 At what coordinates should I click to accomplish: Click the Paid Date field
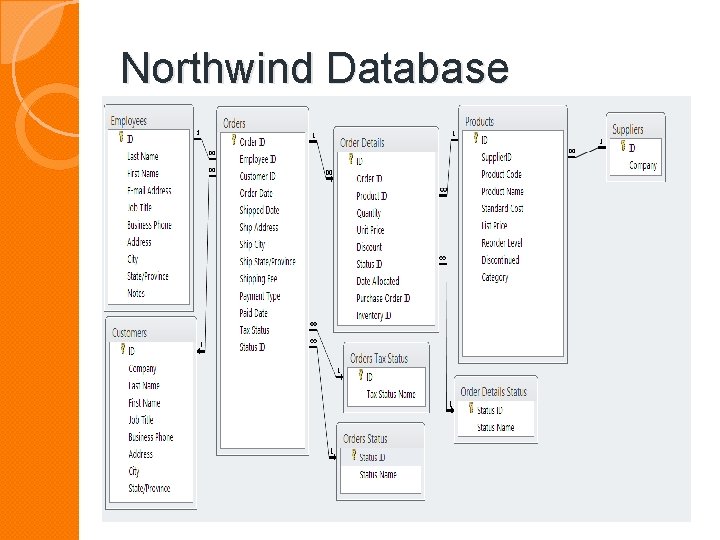point(253,313)
